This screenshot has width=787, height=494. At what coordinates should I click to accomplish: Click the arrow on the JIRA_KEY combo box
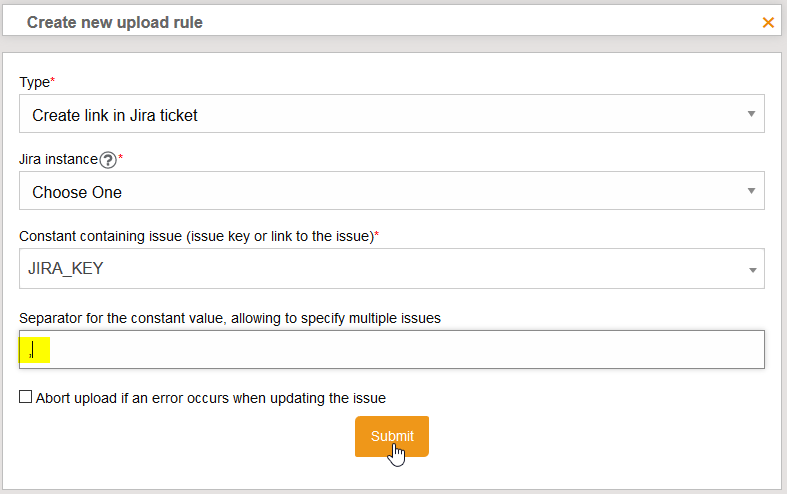(751, 269)
